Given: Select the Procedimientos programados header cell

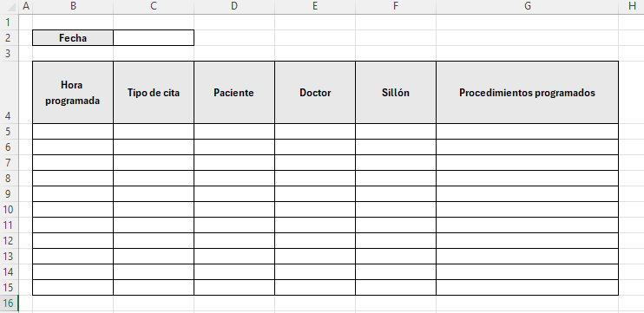Looking at the screenshot, I should (x=527, y=92).
